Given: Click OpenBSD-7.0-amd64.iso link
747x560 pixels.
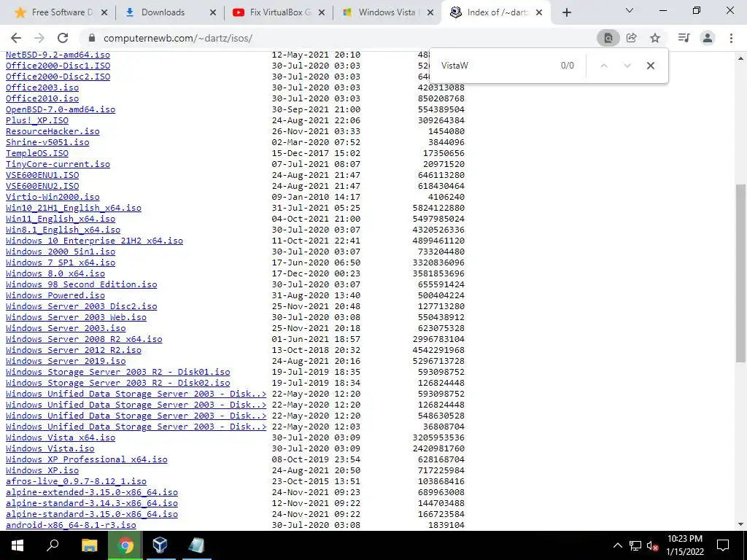Looking at the screenshot, I should pyautogui.click(x=61, y=109).
